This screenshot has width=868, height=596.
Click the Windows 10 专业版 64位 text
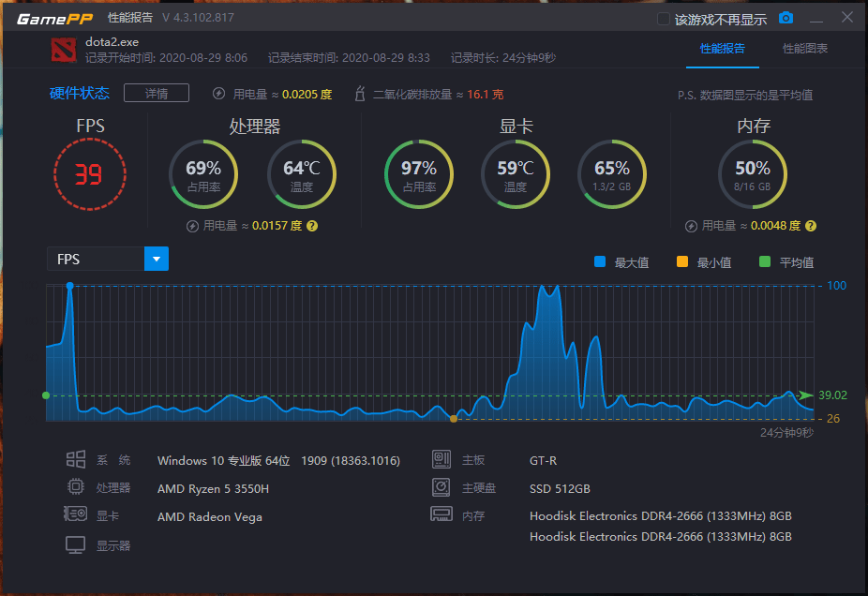click(224, 460)
